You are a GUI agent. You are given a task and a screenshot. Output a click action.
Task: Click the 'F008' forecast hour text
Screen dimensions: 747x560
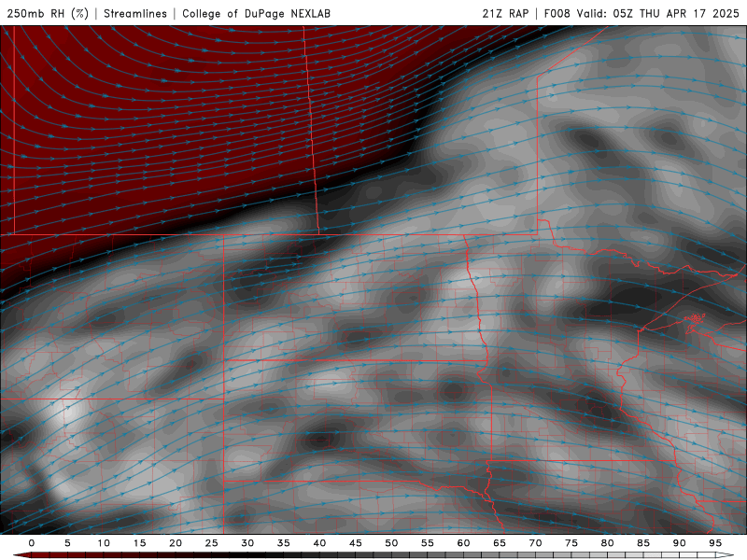pyautogui.click(x=557, y=13)
